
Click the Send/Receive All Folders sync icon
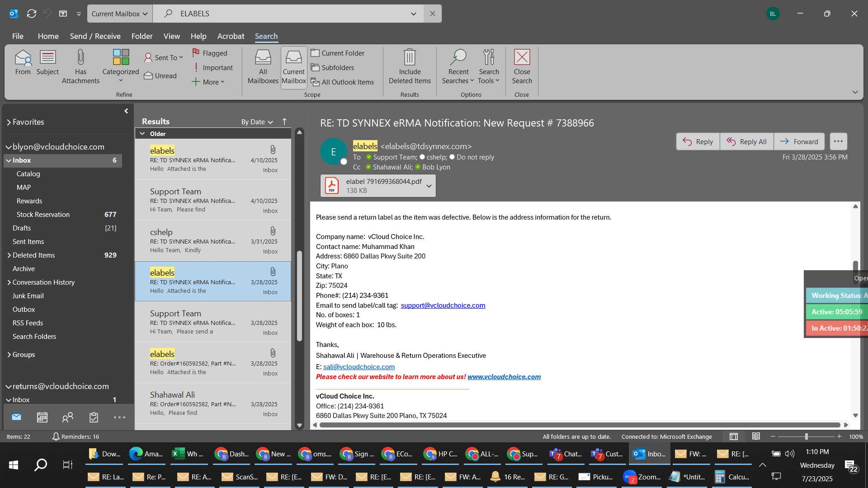[x=32, y=14]
